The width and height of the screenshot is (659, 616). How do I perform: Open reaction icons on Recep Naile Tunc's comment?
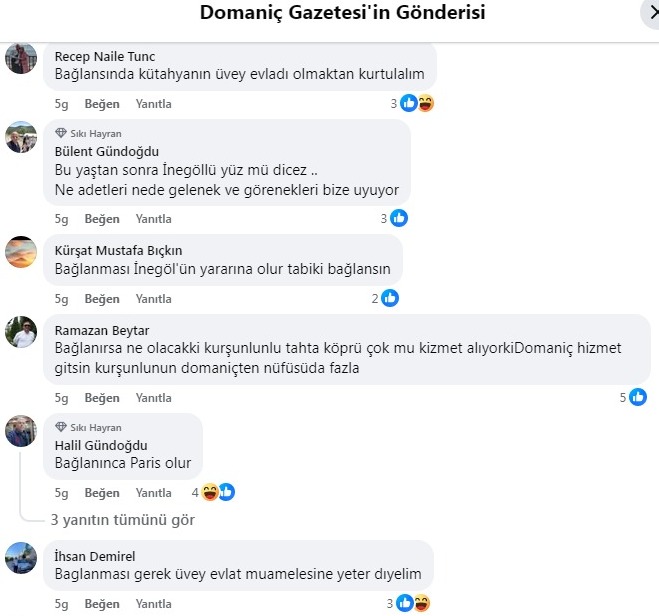[416, 103]
